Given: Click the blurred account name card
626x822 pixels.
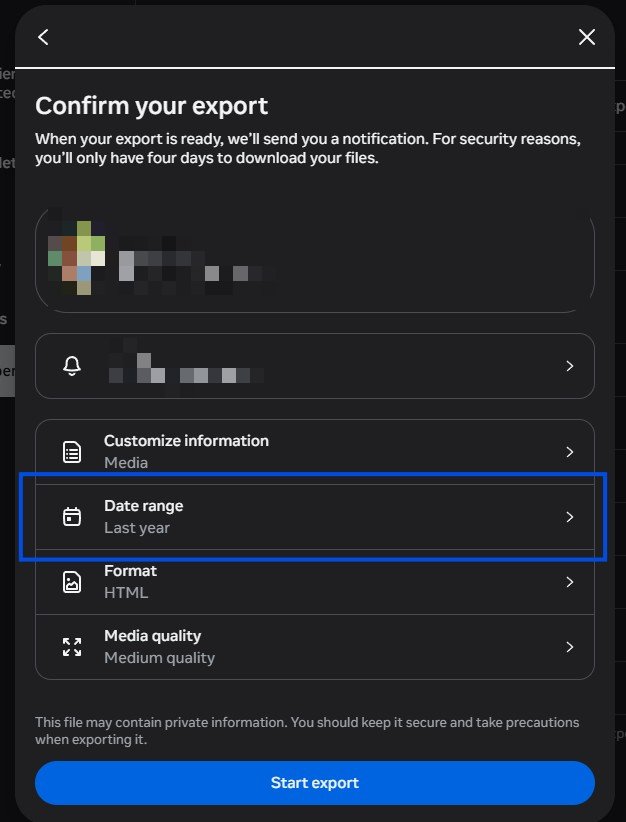Looking at the screenshot, I should coord(315,260).
